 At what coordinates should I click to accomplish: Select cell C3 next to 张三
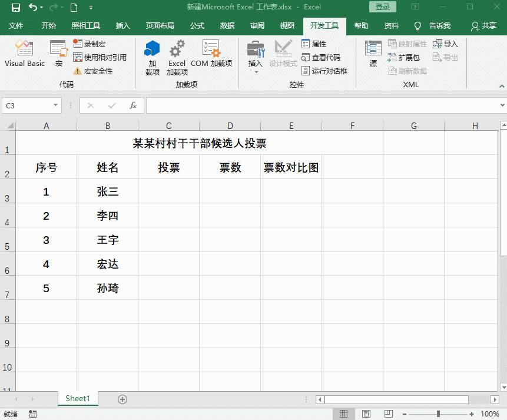[168, 191]
